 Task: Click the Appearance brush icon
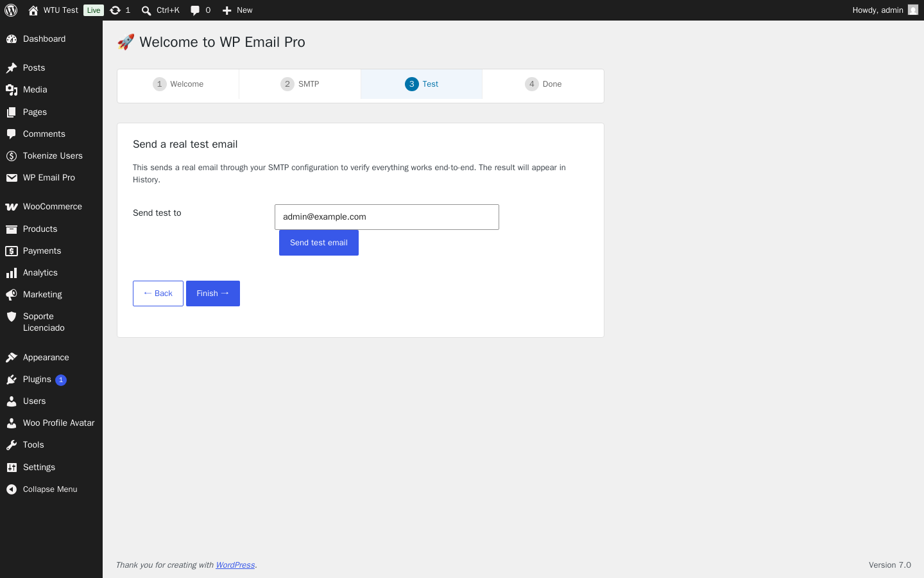click(12, 358)
